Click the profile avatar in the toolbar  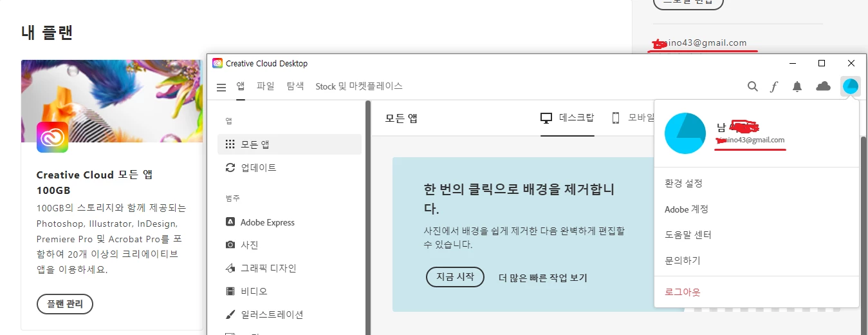(x=851, y=86)
